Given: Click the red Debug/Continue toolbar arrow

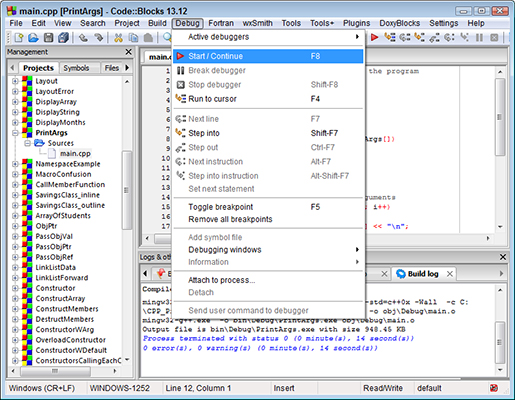Looking at the screenshot, I should coord(375,37).
